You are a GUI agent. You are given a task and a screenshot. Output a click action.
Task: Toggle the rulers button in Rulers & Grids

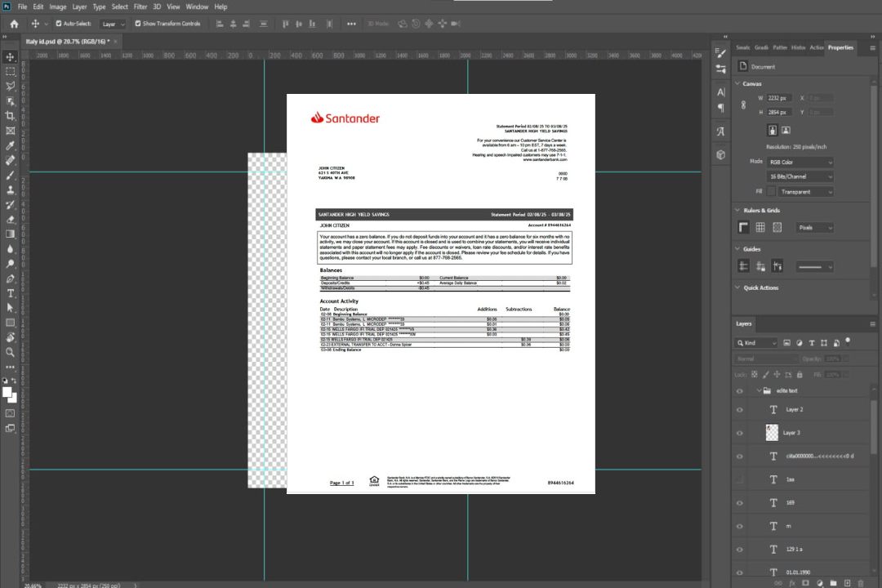(744, 227)
